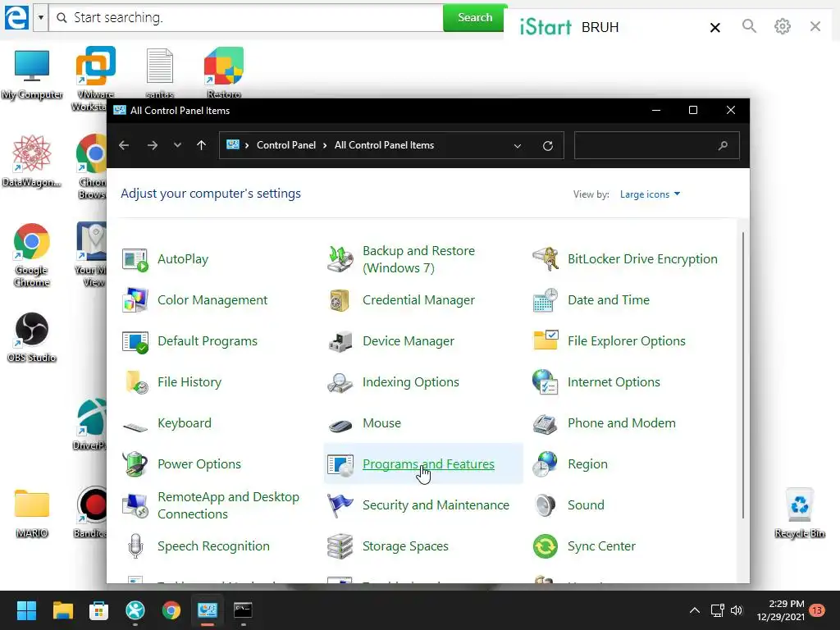Viewport: 840px width, 630px height.
Task: Open Date and Time icon
Action: [x=546, y=300]
